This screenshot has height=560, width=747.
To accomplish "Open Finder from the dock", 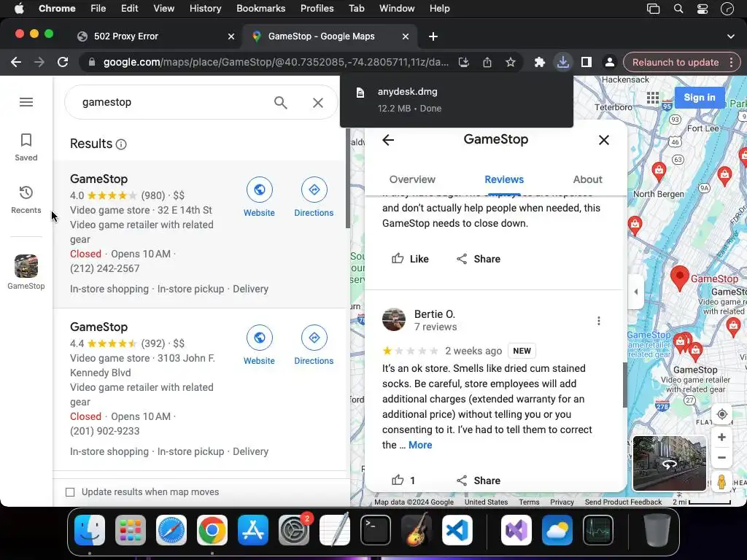I will (90, 530).
